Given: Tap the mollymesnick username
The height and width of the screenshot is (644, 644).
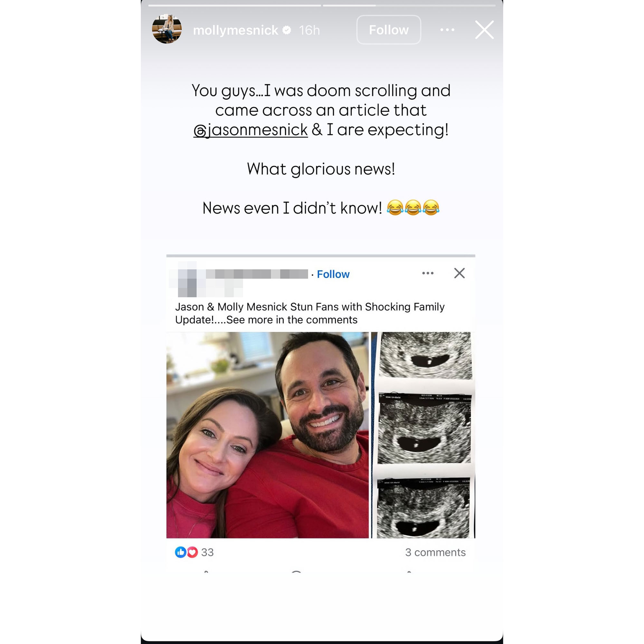Looking at the screenshot, I should [x=235, y=30].
